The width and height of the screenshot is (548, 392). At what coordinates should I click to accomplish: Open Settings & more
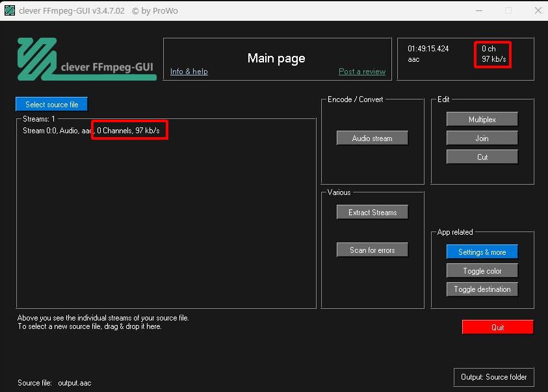pos(482,252)
